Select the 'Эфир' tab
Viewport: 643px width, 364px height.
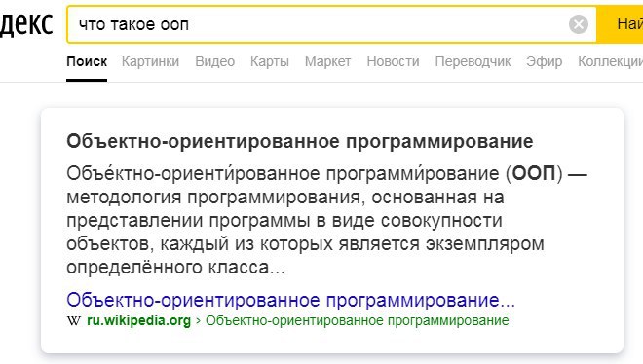point(545,62)
